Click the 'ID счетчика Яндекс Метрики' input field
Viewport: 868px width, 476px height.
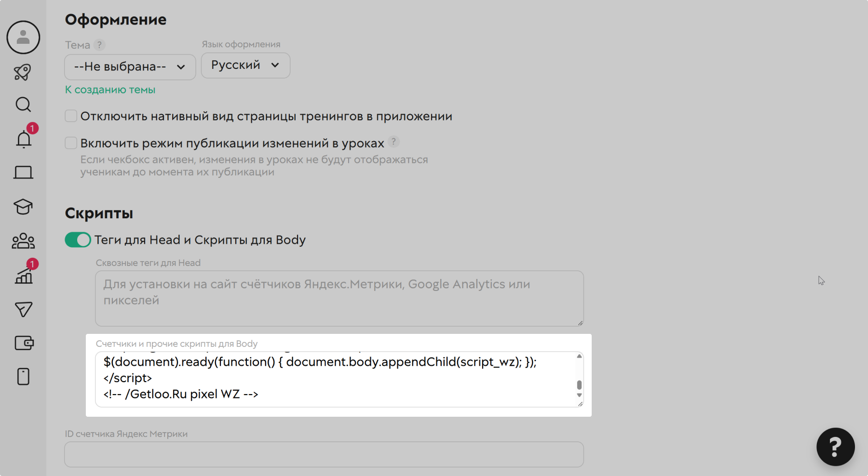point(324,454)
